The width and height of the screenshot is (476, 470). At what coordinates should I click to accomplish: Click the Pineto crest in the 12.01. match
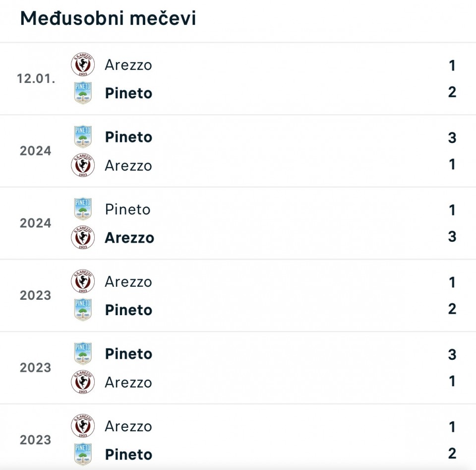click(x=83, y=93)
